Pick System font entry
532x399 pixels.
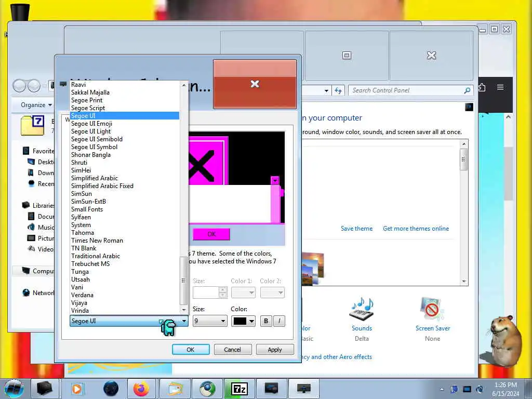(125, 225)
